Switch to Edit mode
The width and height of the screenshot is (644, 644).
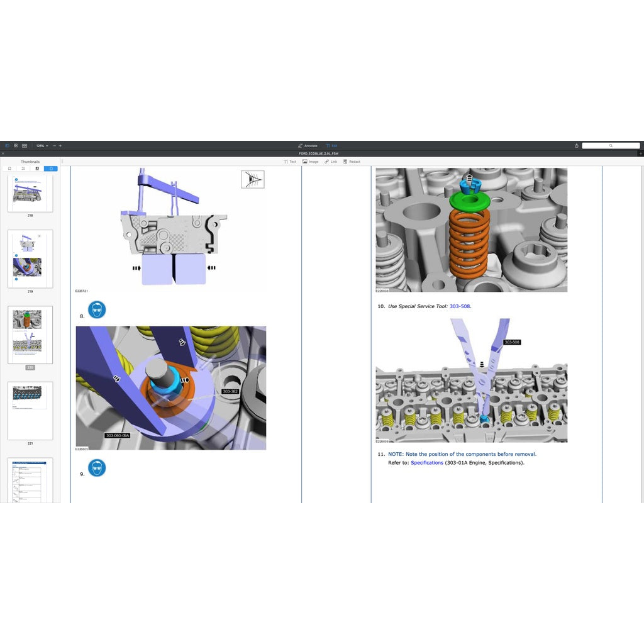[x=331, y=145]
